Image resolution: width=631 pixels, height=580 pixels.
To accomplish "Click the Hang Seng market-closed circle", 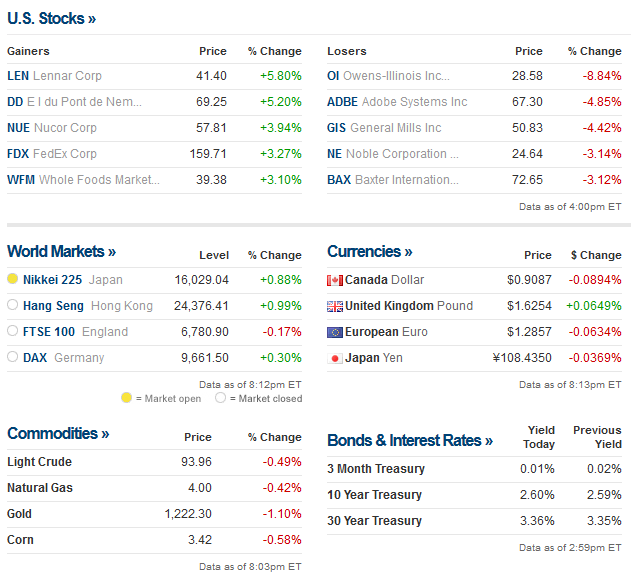I will tap(13, 305).
